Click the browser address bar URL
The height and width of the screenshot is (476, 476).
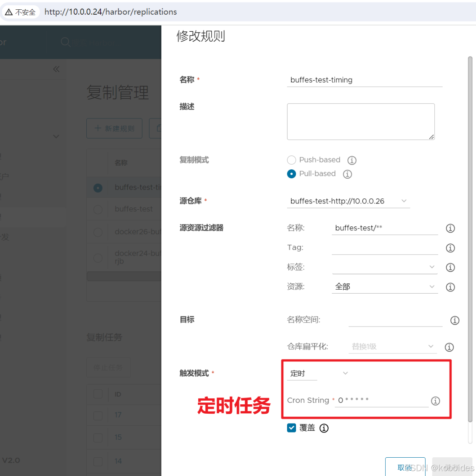[x=110, y=12]
